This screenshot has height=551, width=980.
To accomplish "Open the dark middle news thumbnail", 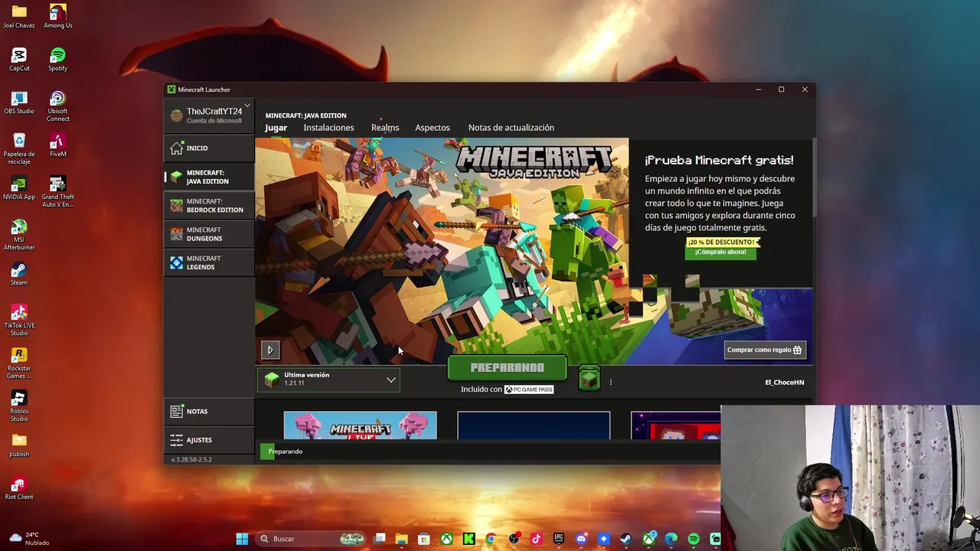I will coord(534,425).
